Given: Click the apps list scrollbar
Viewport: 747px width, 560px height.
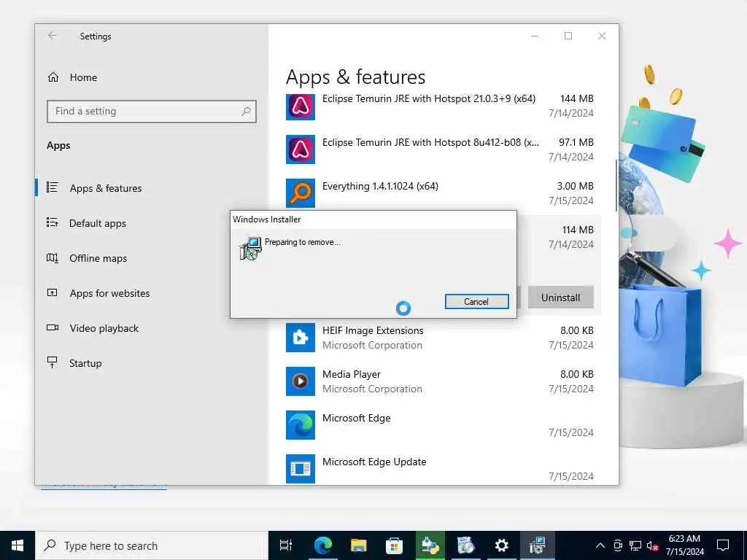Looking at the screenshot, I should point(616,186).
